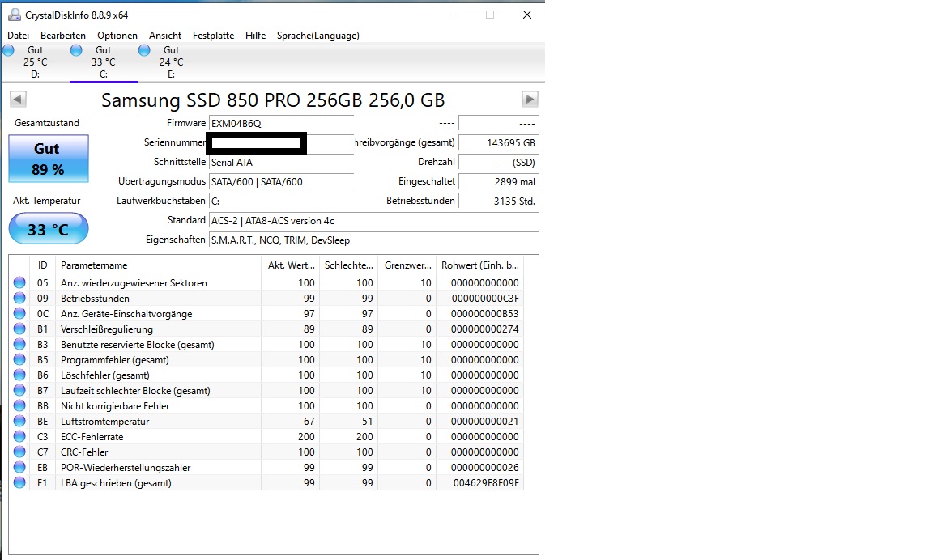Open the Bearbeiten menu
The width and height of the screenshot is (933, 560).
[63, 36]
